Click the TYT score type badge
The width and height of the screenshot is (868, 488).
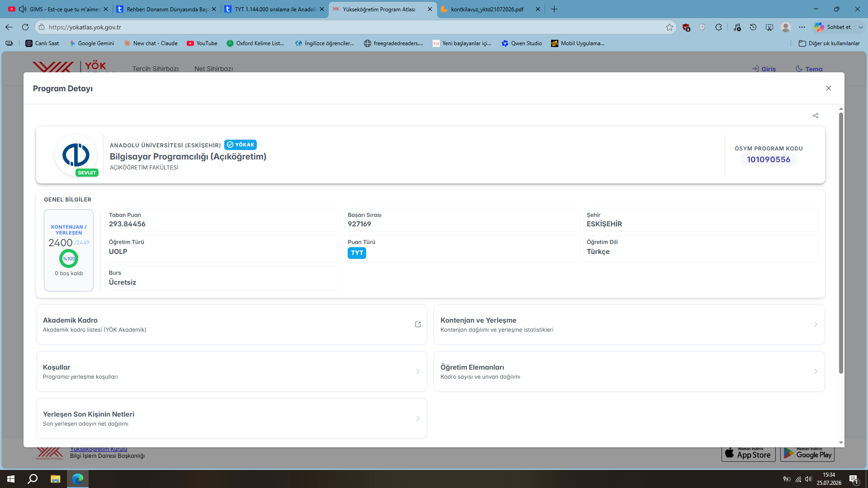[357, 253]
